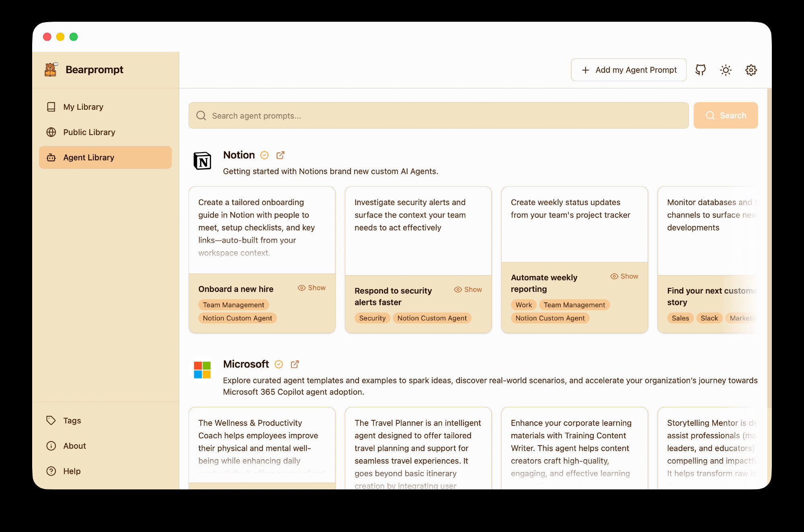The height and width of the screenshot is (532, 804).
Task: Click the Bearprompt bear logo
Action: tap(51, 70)
